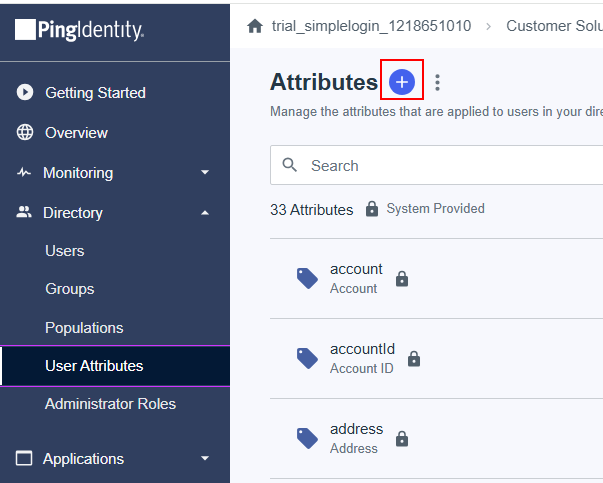Viewport: 603px width, 483px height.
Task: Navigate to Groups in Directory
Action: [69, 289]
